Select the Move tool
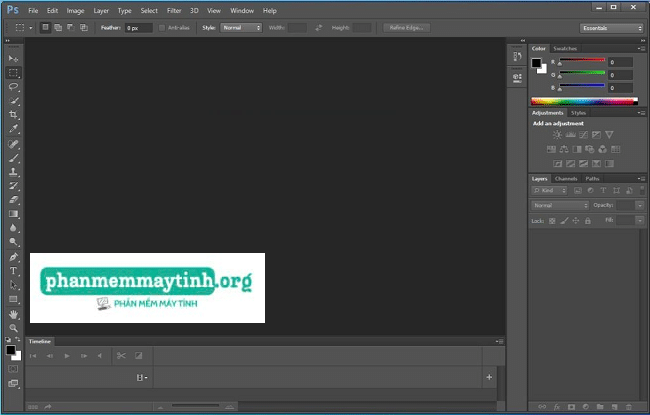Image resolution: width=650 pixels, height=415 pixels. (x=14, y=59)
